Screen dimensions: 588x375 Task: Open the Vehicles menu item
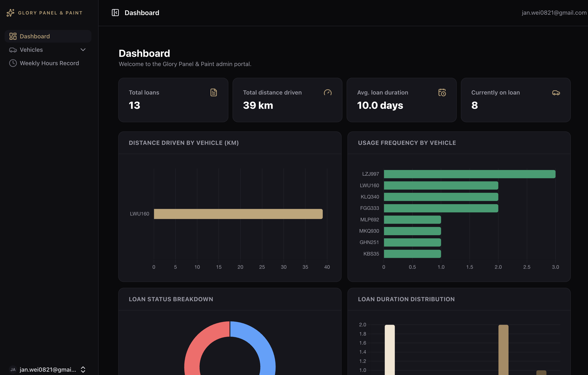[48, 50]
